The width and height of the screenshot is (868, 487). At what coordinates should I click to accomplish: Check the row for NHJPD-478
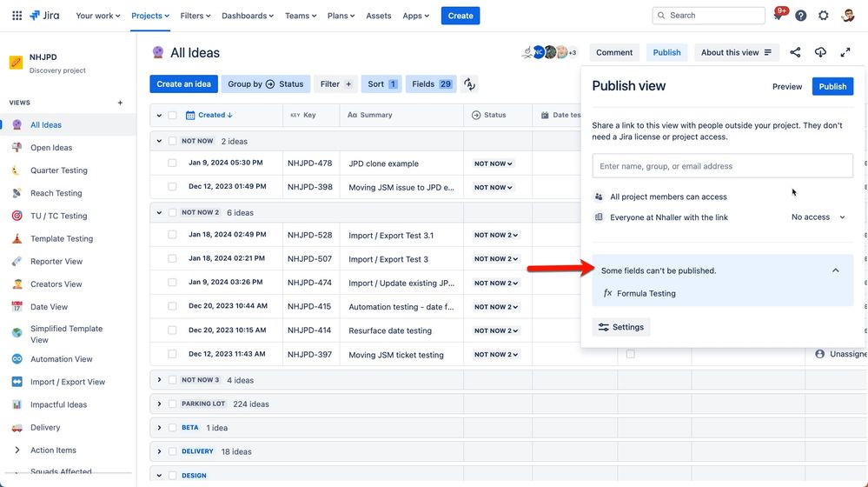click(172, 163)
